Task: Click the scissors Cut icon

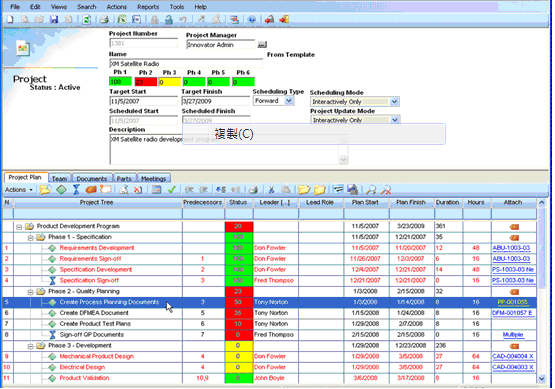Action: pyautogui.click(x=271, y=190)
